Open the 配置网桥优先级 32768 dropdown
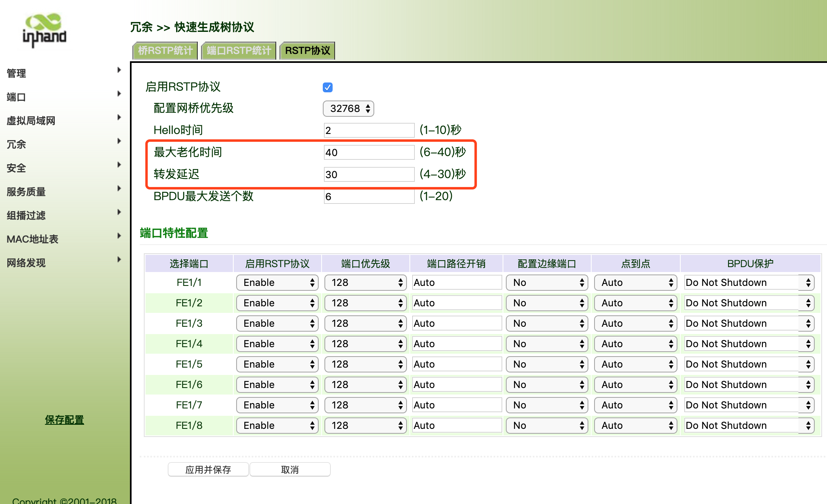The image size is (827, 504). 349,109
